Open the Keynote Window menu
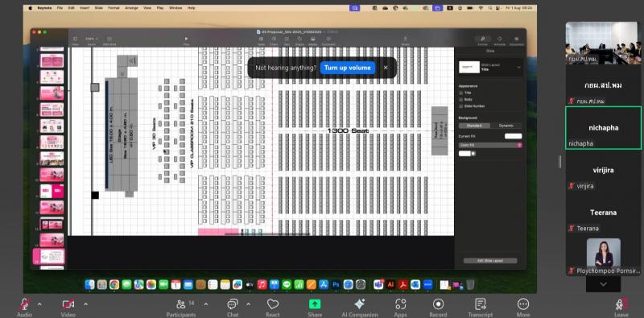Viewport: 644px width, 318px height. pyautogui.click(x=175, y=8)
